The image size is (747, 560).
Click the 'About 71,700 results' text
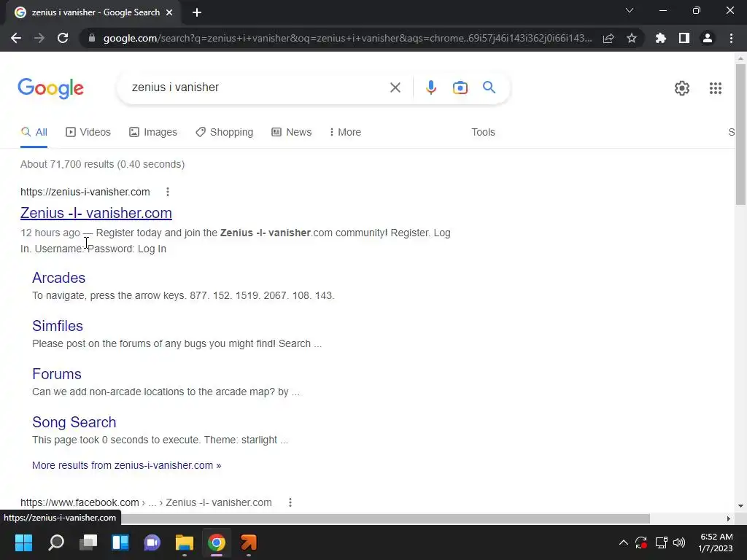(x=102, y=164)
